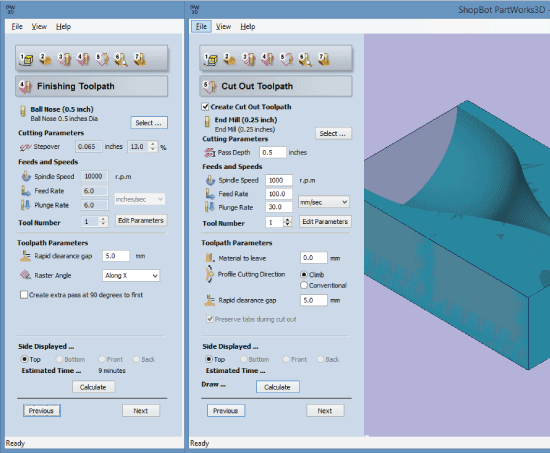This screenshot has width=550, height=453.
Task: Open File menu in Finishing window
Action: [x=17, y=26]
